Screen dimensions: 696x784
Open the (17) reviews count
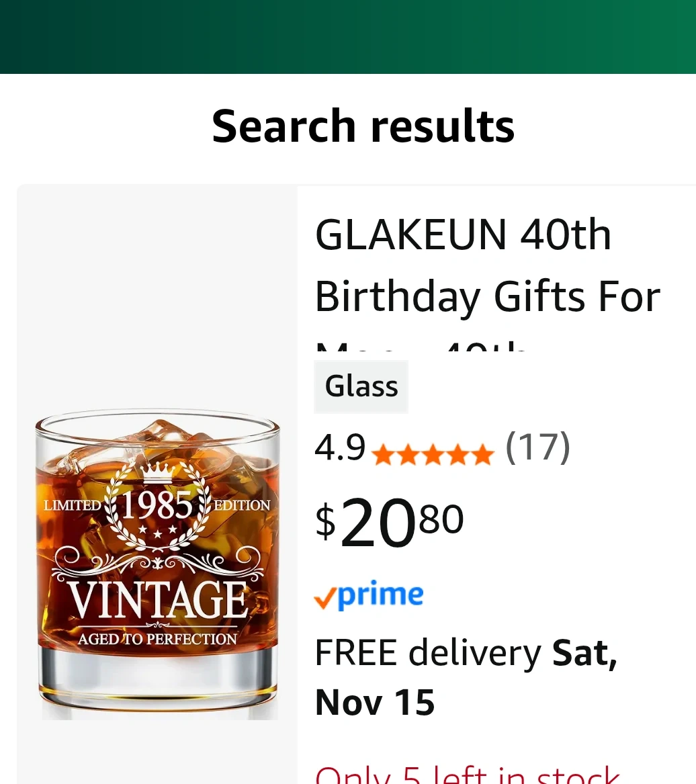tap(537, 447)
